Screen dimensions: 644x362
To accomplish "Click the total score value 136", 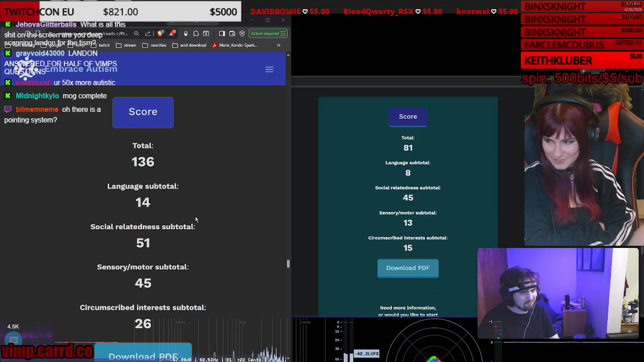I will 143,162.
